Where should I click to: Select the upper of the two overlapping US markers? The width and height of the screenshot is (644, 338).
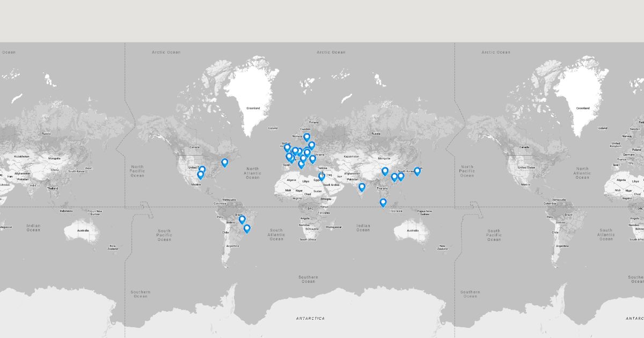point(202,169)
